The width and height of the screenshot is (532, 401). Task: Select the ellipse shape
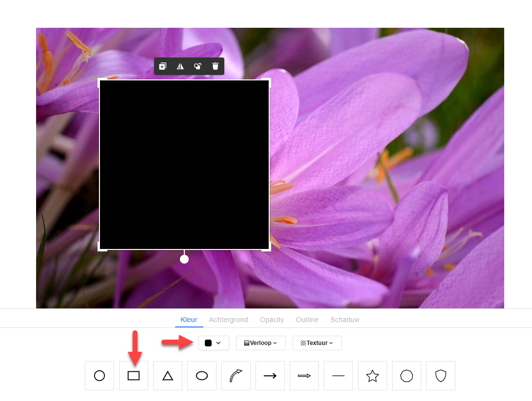coord(202,376)
